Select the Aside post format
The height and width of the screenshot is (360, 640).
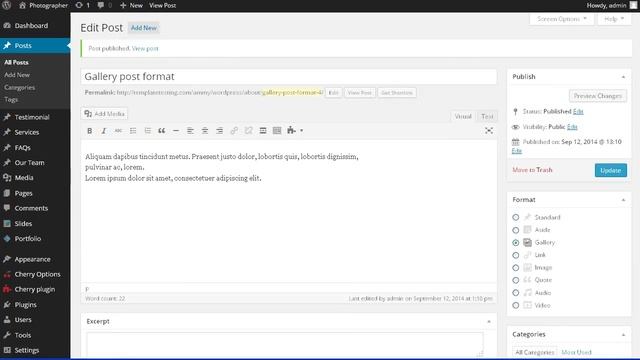(516, 230)
